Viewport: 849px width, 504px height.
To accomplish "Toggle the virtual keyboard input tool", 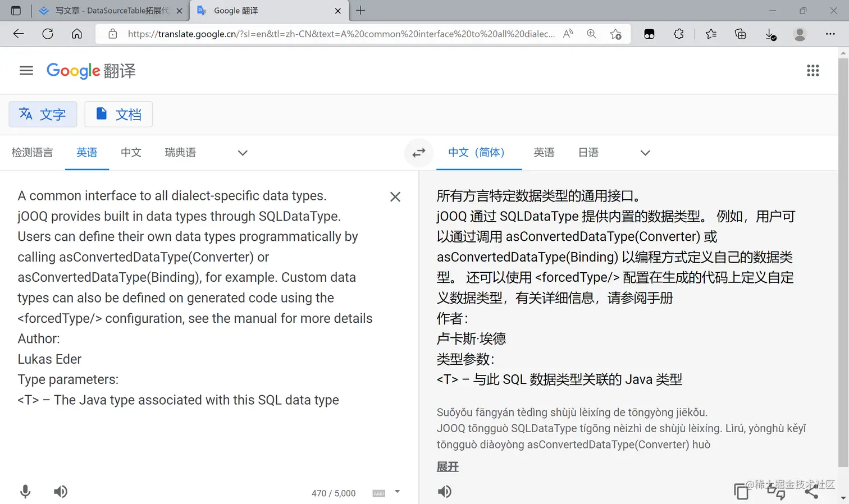I will point(379,493).
